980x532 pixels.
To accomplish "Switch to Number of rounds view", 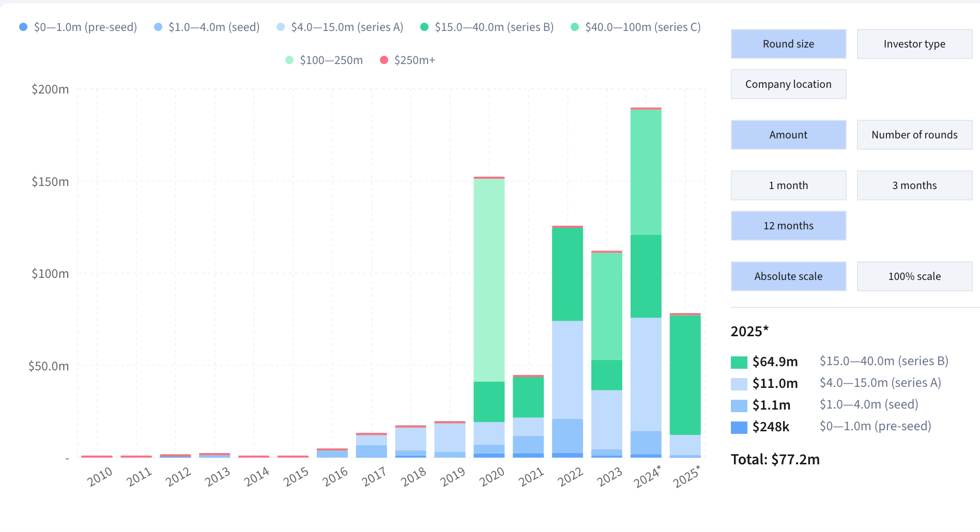I will [914, 135].
